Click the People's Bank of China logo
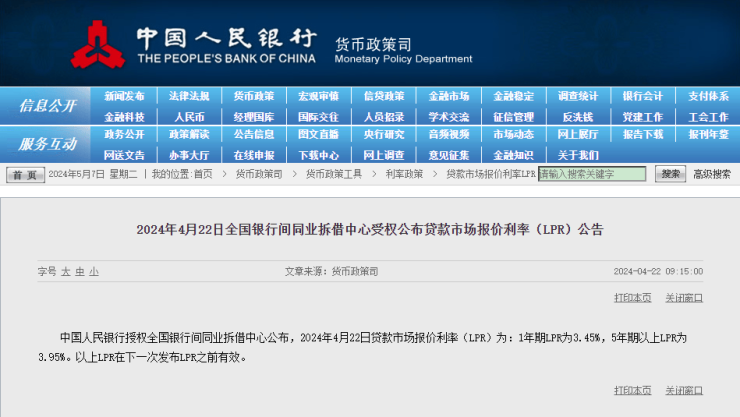This screenshot has width=740, height=417. coord(97,44)
